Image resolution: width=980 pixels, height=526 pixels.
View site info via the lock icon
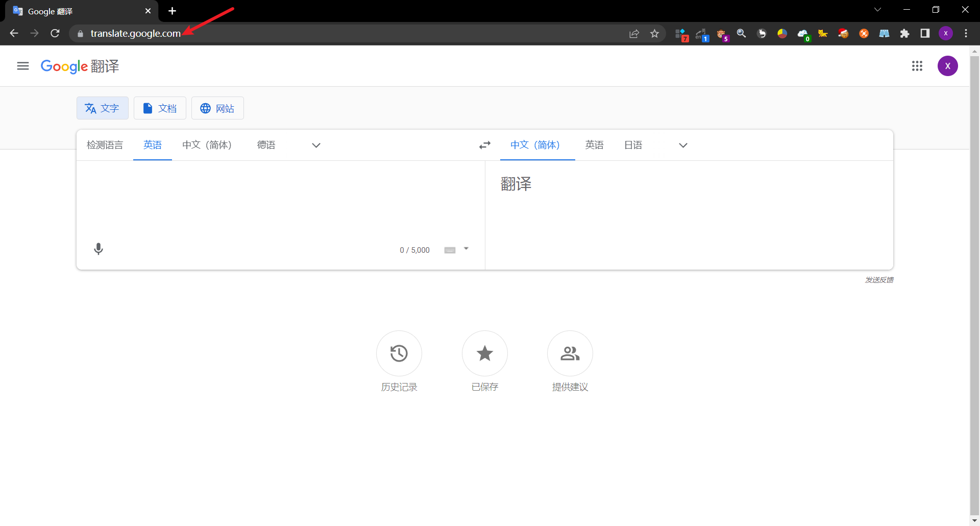tap(80, 34)
